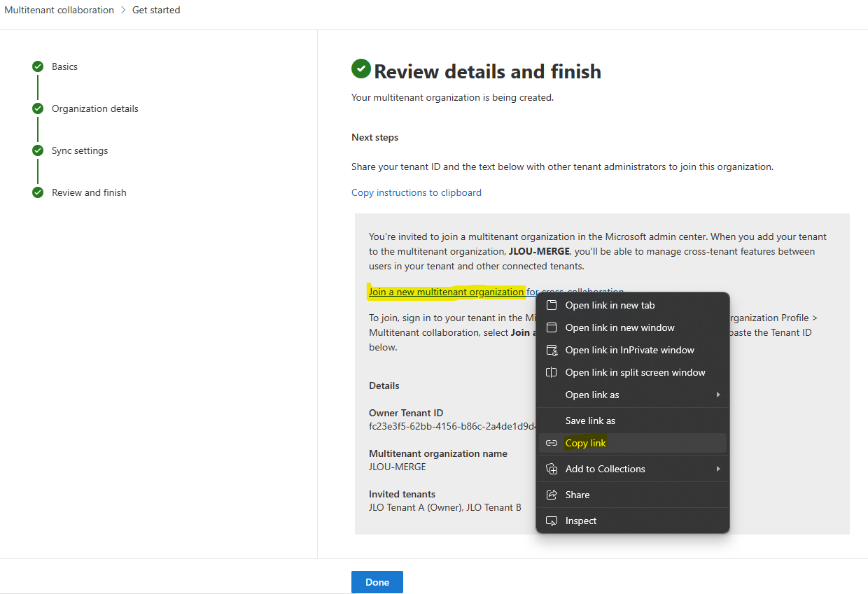Viewport: 868px width, 594px height.
Task: Click the JLO Tenant A (Owner), JLO Tenant B text
Action: 445,507
